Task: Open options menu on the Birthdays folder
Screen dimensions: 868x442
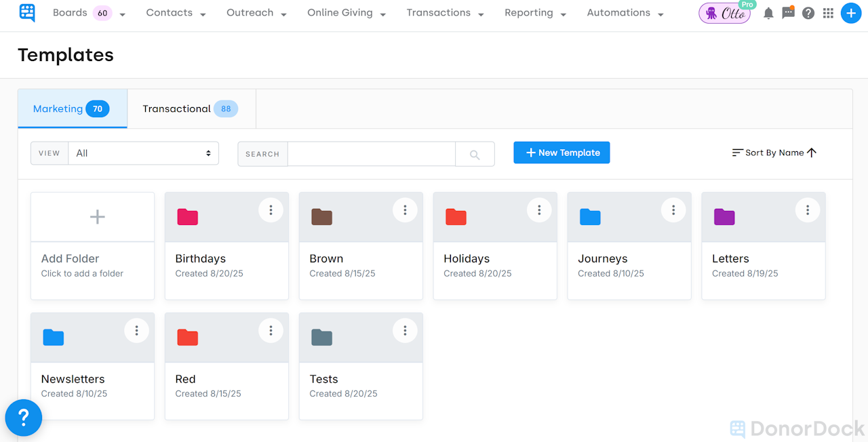Action: 271,210
